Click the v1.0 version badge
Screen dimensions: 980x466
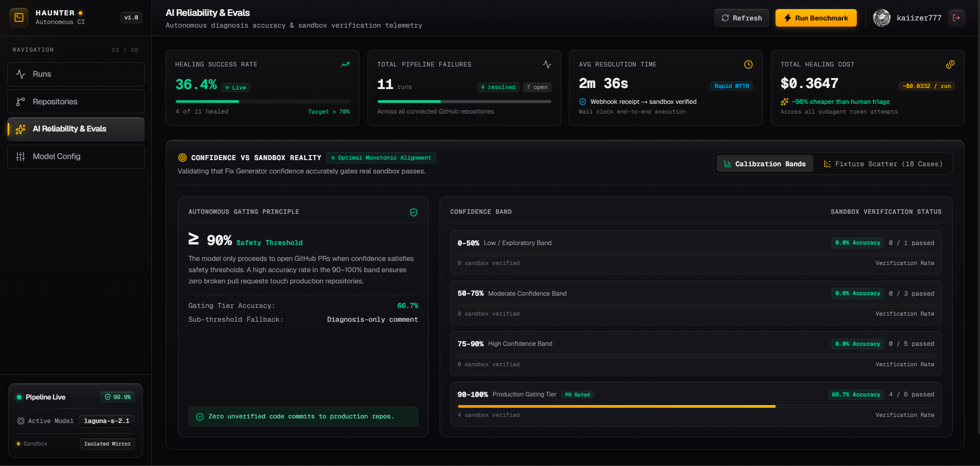(131, 18)
